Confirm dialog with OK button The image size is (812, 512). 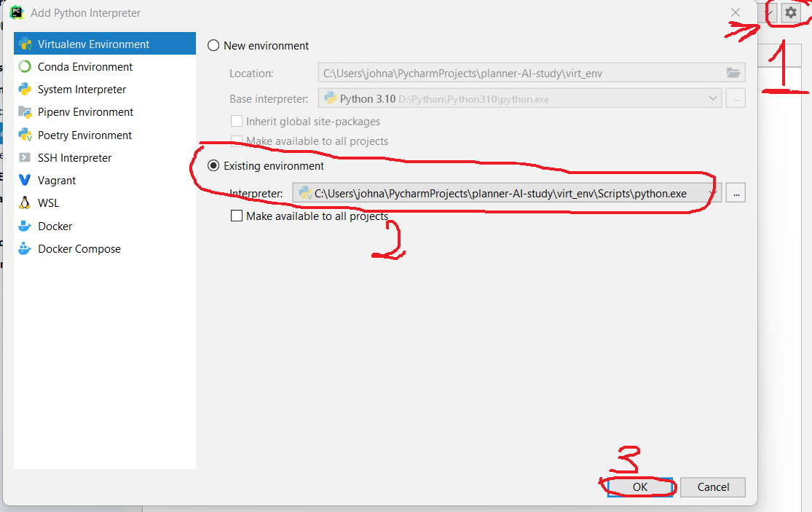tap(640, 487)
